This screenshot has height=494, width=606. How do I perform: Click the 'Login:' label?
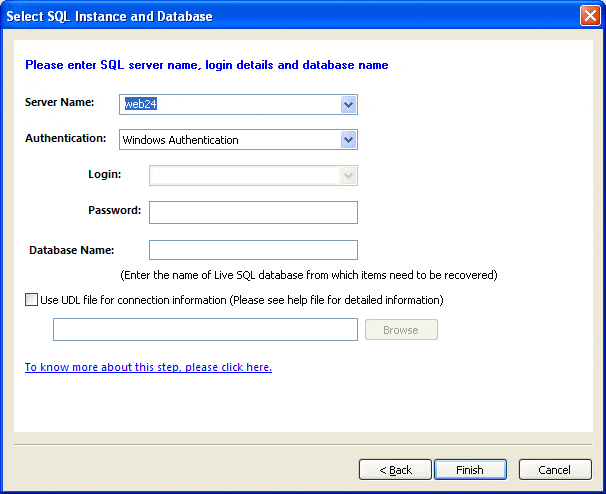(105, 174)
